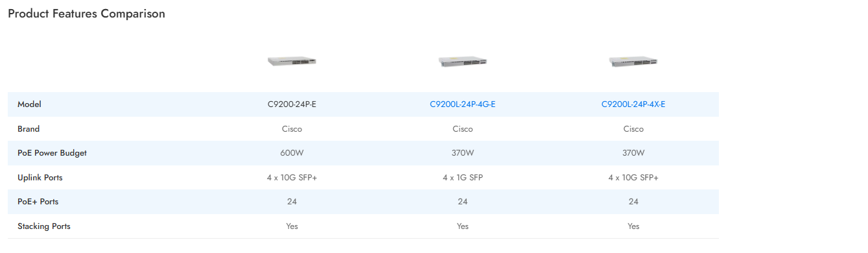Select the stacking Yes value under C9200-24P-E
The height and width of the screenshot is (253, 868).
(x=292, y=226)
